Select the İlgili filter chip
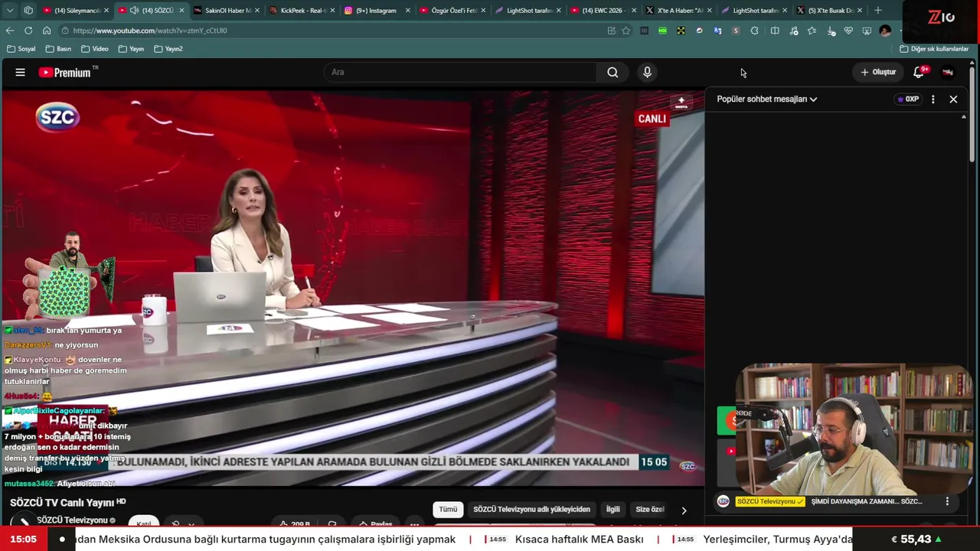The height and width of the screenshot is (551, 980). tap(613, 510)
